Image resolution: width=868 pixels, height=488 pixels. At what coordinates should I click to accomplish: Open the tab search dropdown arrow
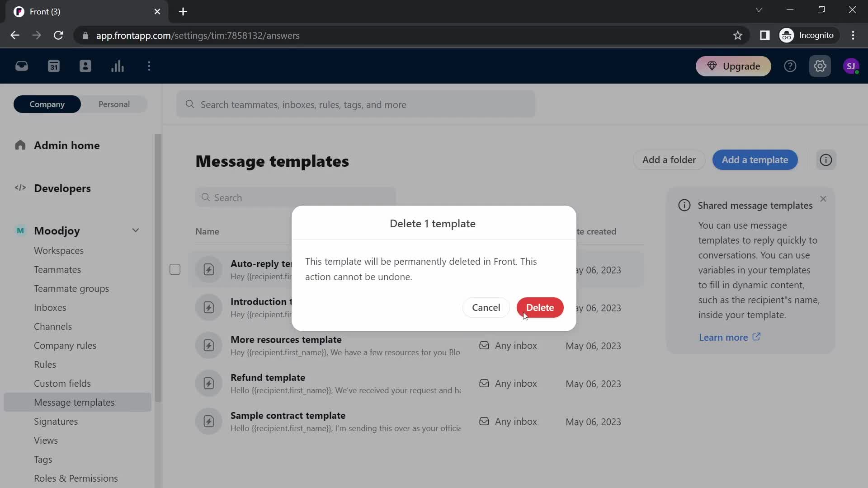(x=759, y=10)
